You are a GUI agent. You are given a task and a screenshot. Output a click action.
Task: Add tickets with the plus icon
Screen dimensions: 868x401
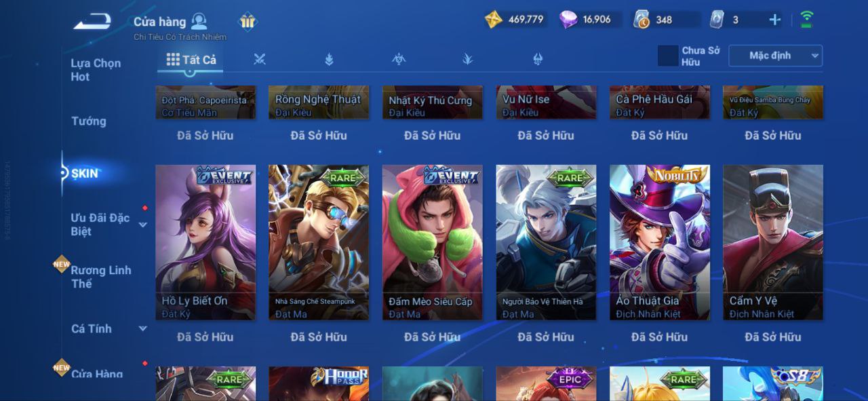tap(774, 20)
